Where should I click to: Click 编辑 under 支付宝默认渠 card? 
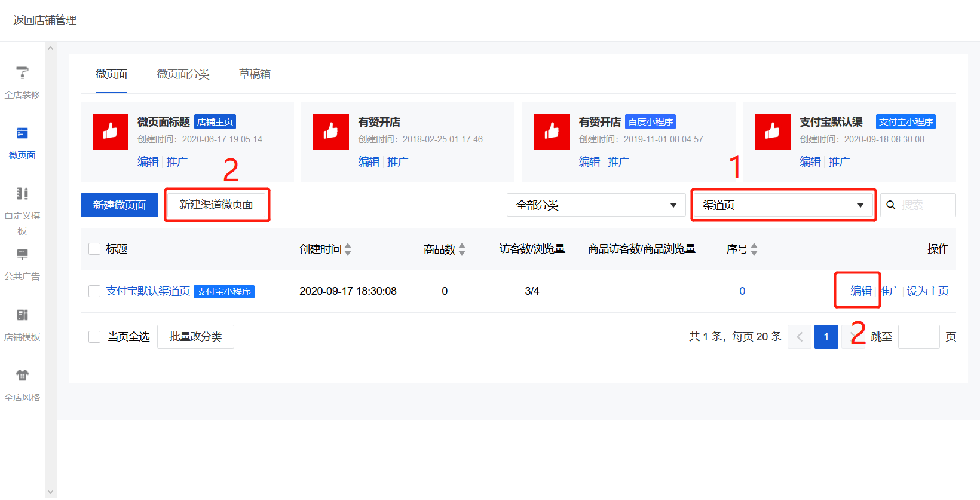pos(810,162)
